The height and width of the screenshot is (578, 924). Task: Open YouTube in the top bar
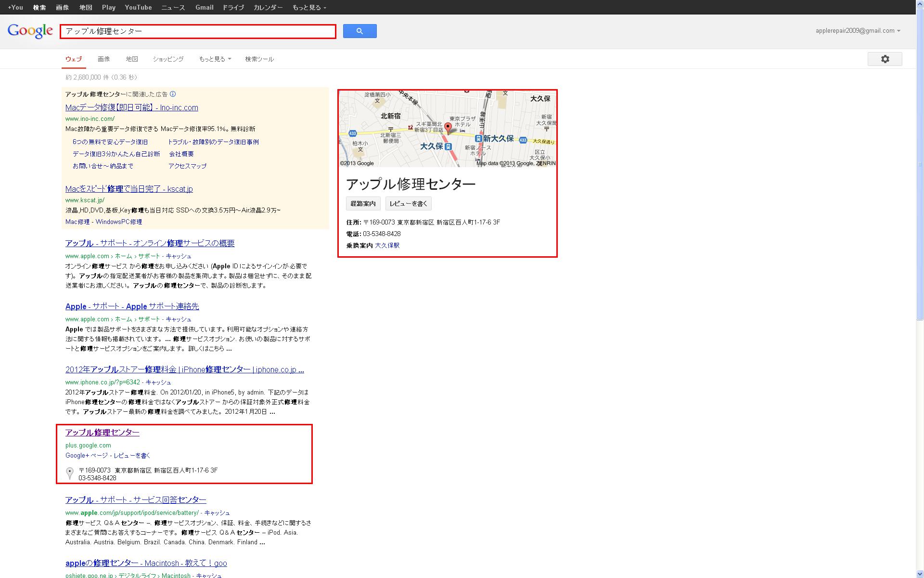point(138,7)
